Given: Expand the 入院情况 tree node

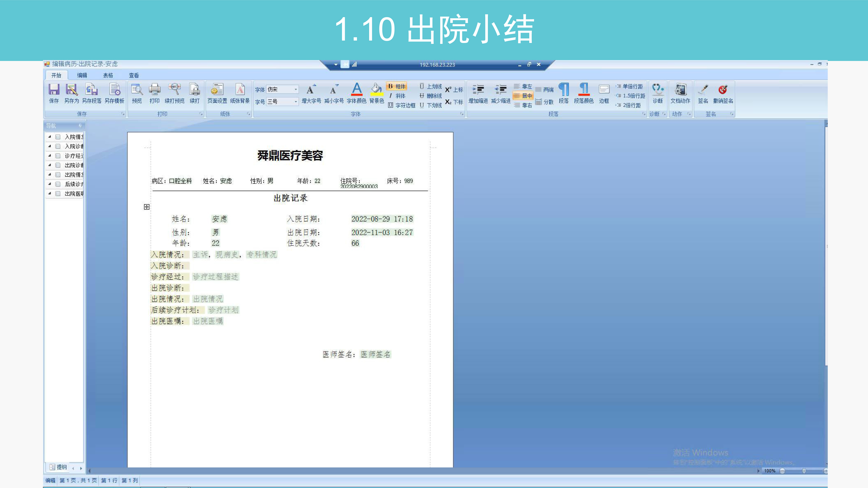Looking at the screenshot, I should [49, 137].
